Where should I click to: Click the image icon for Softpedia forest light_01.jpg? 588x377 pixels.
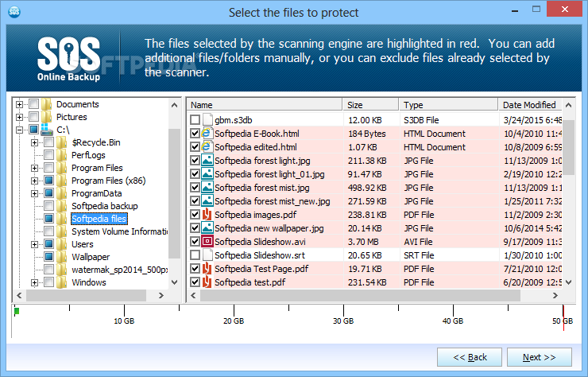pyautogui.click(x=207, y=174)
